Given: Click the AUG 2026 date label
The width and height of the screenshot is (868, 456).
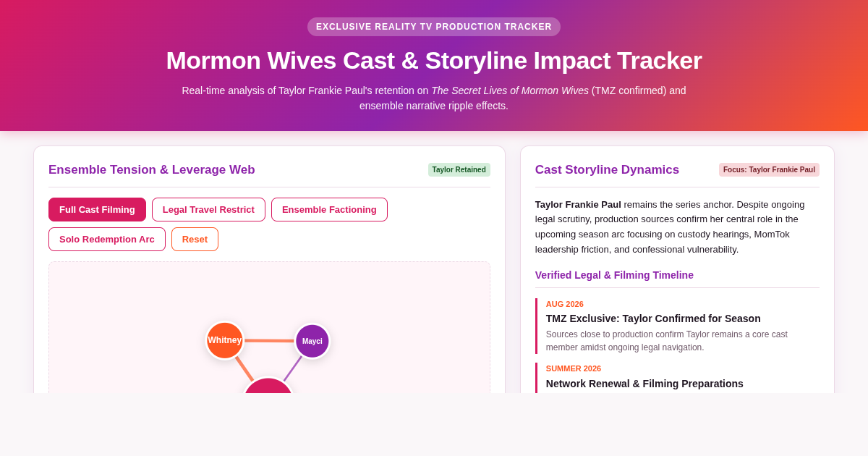Looking at the screenshot, I should (x=565, y=304).
